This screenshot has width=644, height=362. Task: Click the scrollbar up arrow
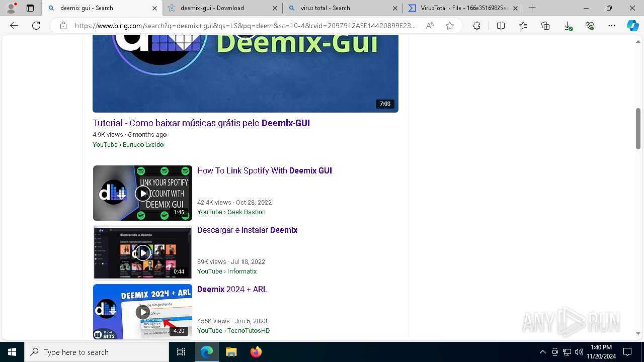pyautogui.click(x=638, y=41)
